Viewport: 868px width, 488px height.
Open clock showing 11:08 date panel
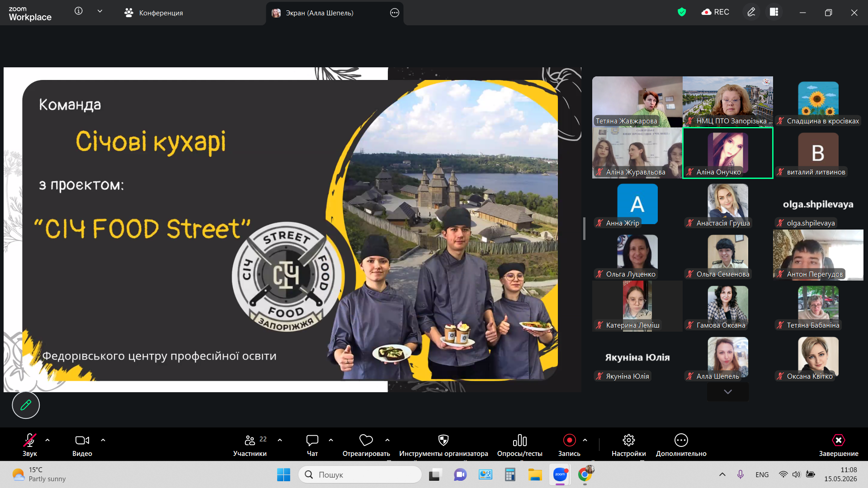840,474
